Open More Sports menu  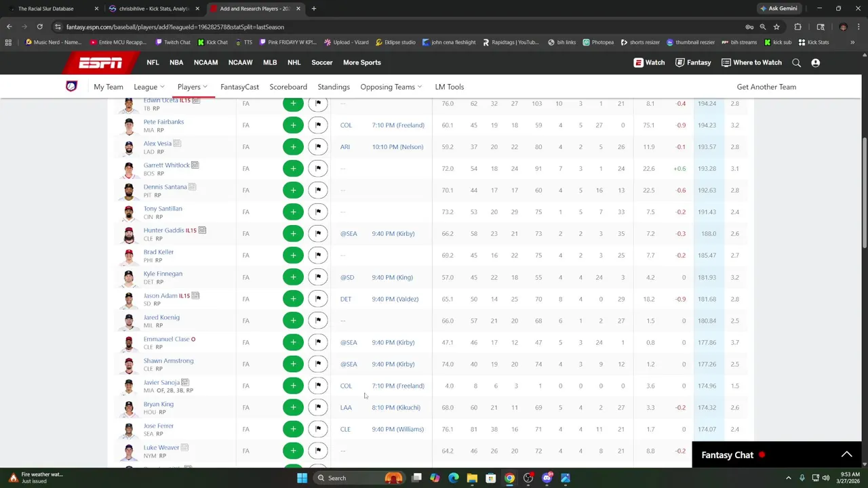click(361, 62)
